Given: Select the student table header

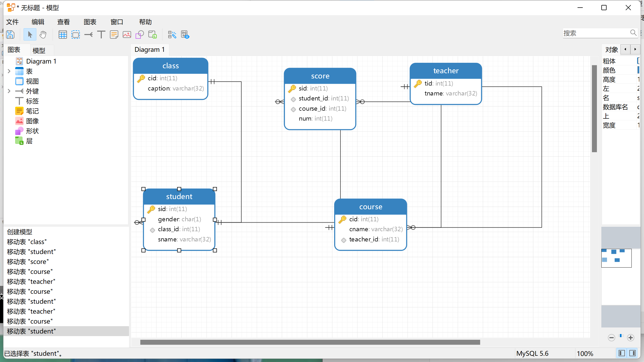Looking at the screenshot, I should pos(179,196).
